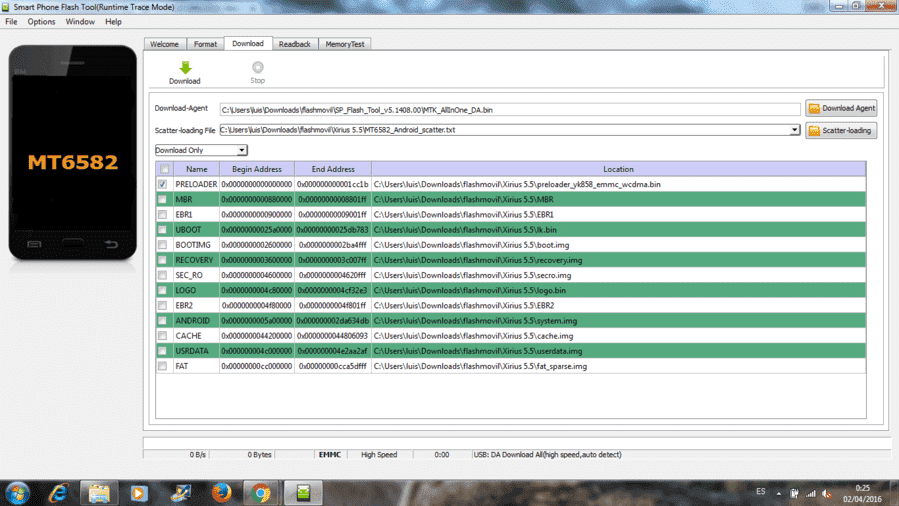The width and height of the screenshot is (899, 506).
Task: Click the userdata.img location cell
Action: pos(619,351)
